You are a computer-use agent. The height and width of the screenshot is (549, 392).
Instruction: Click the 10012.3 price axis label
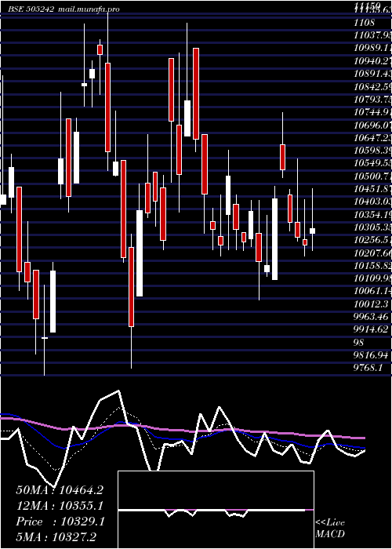pos(371,304)
